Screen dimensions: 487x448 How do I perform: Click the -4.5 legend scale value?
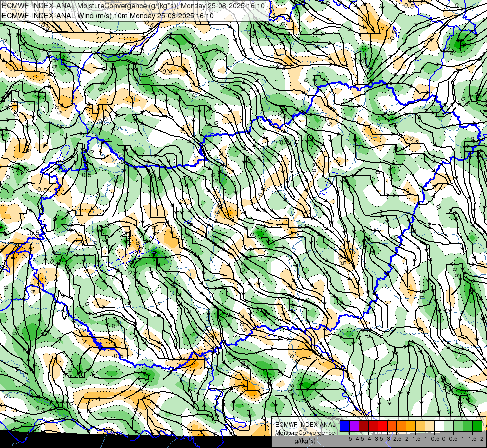click(359, 439)
